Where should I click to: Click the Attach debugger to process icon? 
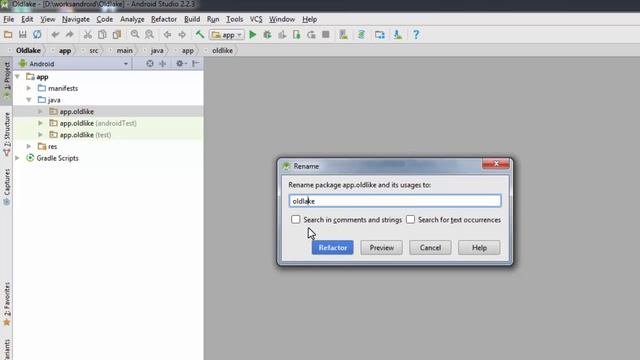(x=297, y=35)
